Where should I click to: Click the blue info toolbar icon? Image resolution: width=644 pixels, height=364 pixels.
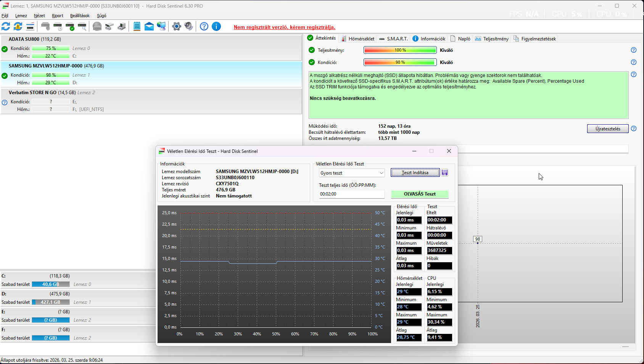point(216,26)
